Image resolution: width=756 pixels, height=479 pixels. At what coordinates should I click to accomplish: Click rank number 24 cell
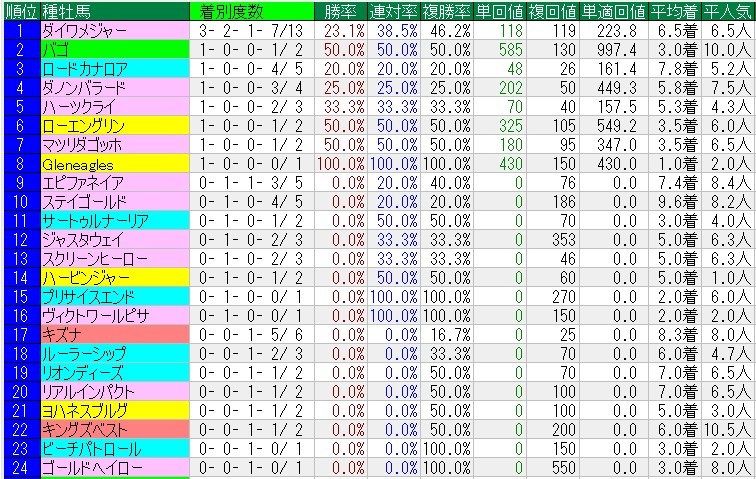(21, 468)
